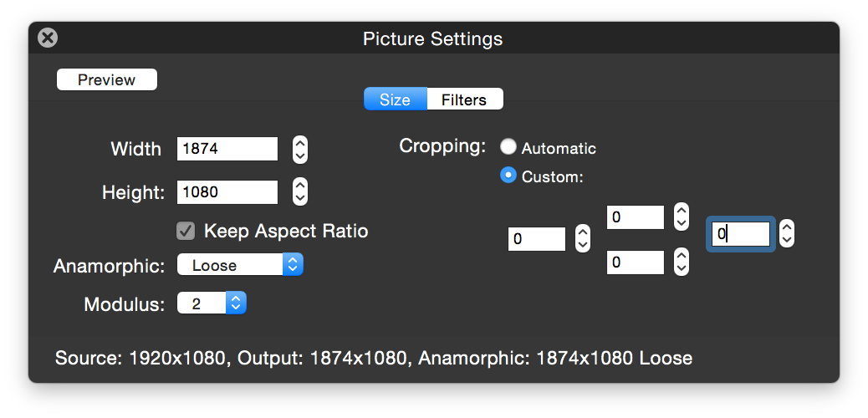
Task: Open the Modulus dropdown
Action: click(x=212, y=303)
